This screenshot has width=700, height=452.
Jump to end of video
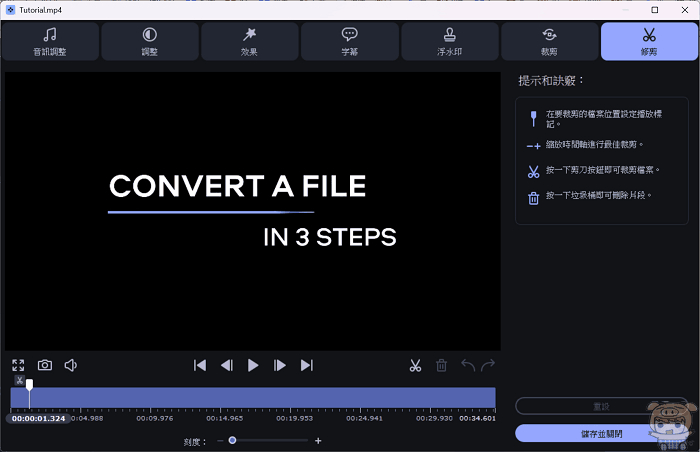(x=307, y=366)
